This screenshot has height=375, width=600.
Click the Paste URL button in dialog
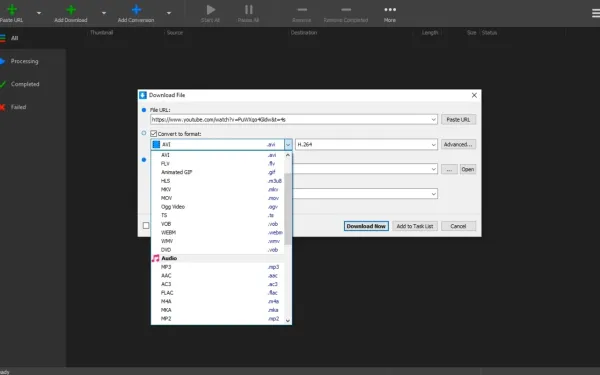(x=458, y=119)
